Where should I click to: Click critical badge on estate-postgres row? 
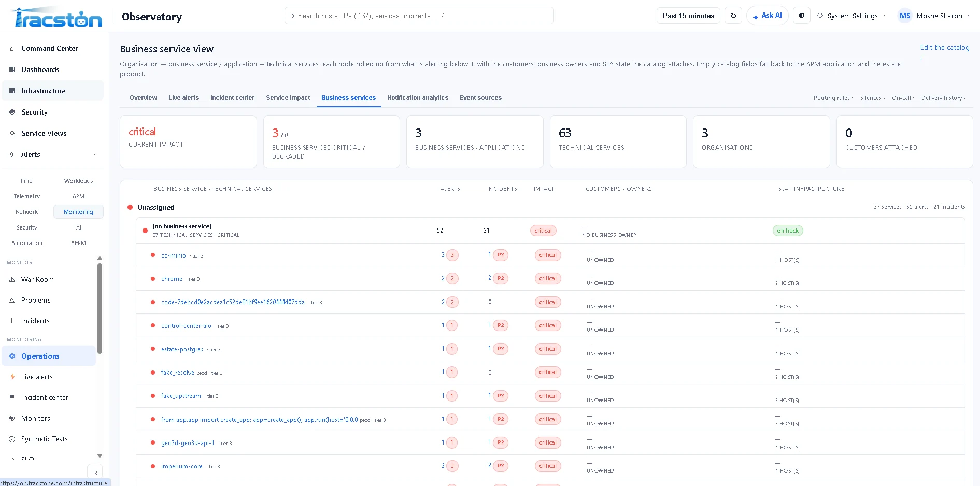547,349
